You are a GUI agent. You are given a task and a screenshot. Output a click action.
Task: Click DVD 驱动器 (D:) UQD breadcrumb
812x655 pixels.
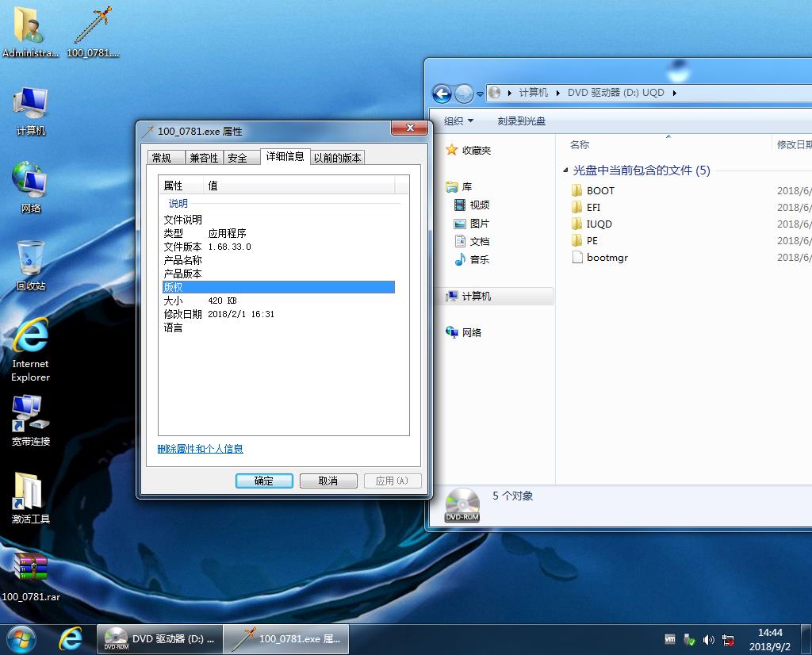coord(615,93)
